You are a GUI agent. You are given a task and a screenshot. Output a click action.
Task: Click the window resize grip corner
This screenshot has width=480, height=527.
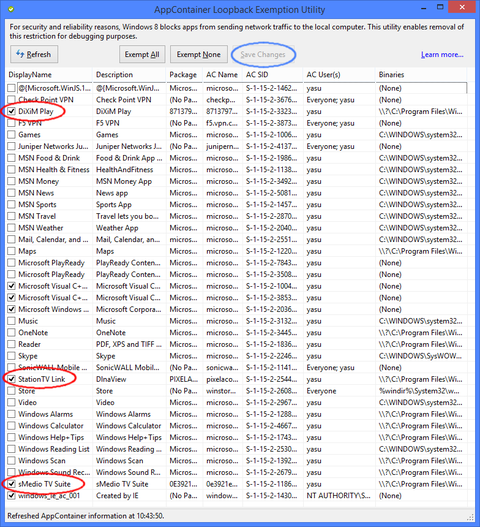[x=470, y=518]
